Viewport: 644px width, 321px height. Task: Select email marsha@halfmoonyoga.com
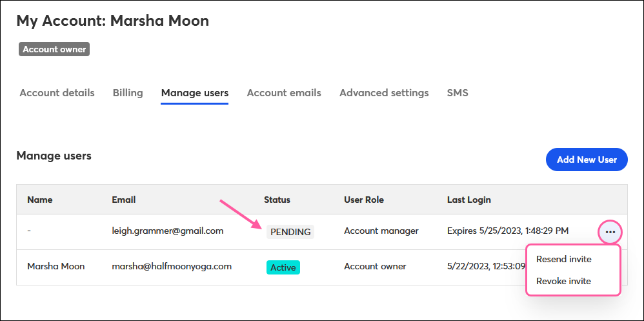point(172,266)
